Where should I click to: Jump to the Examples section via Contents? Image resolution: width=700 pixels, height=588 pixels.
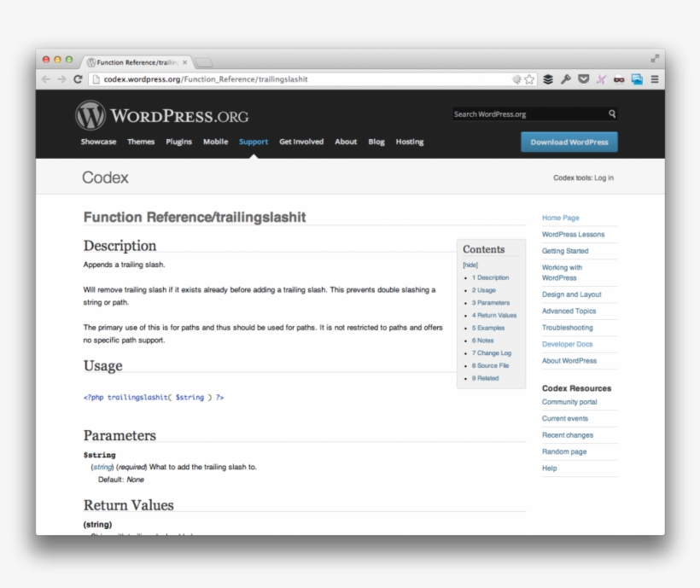pyautogui.click(x=490, y=327)
